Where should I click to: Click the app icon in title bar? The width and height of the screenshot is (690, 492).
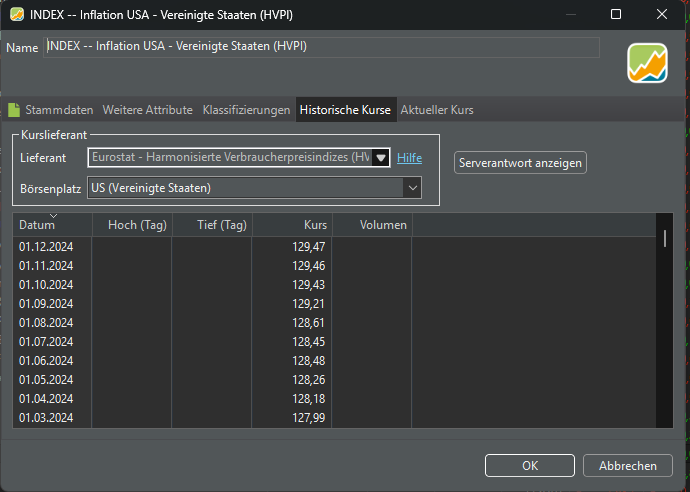pyautogui.click(x=17, y=14)
